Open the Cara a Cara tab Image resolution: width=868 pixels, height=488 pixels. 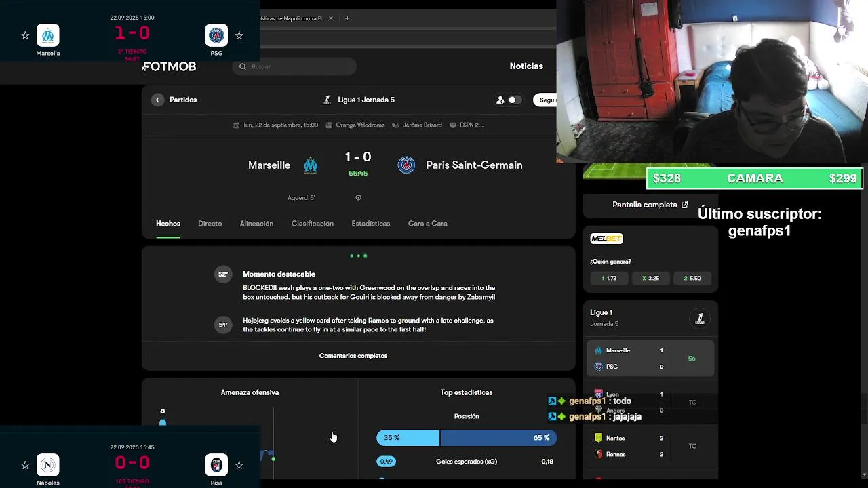point(428,224)
